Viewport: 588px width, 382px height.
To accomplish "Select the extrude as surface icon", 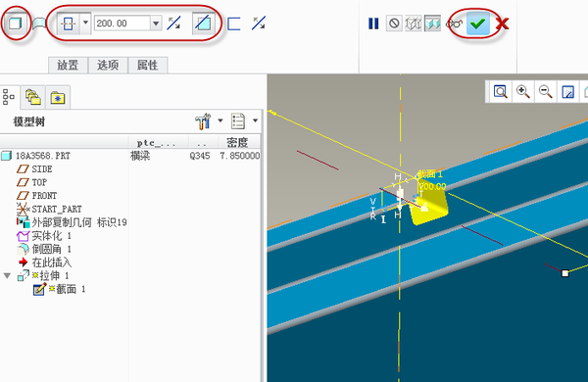I will click(38, 24).
